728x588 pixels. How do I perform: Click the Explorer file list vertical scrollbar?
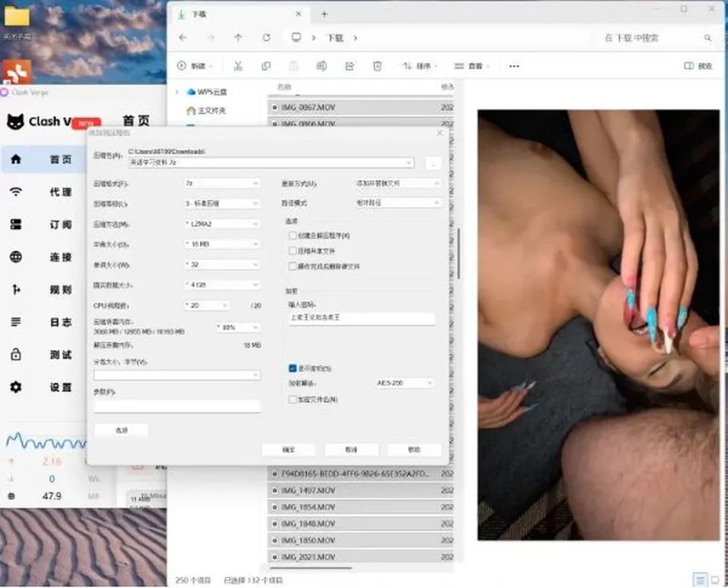(459, 253)
